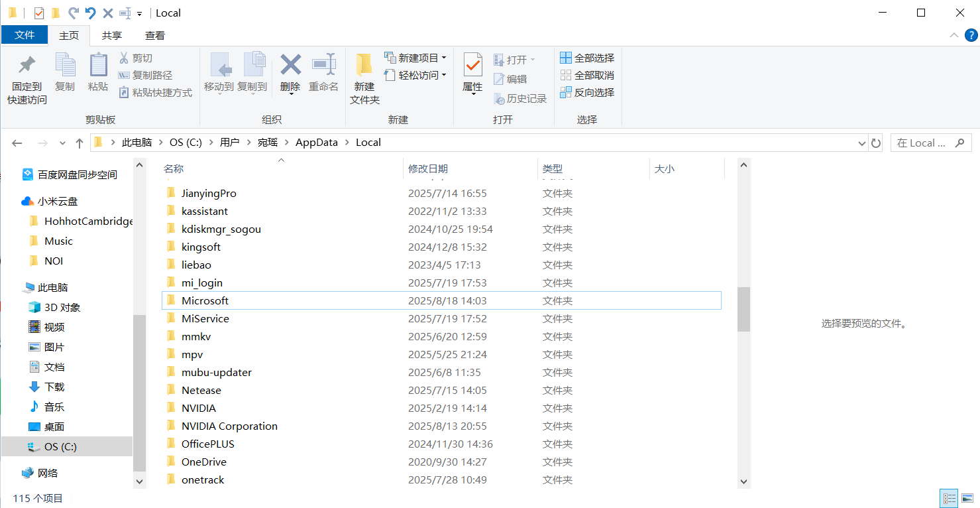
Task: Switch to large icons view in status bar
Action: click(967, 498)
